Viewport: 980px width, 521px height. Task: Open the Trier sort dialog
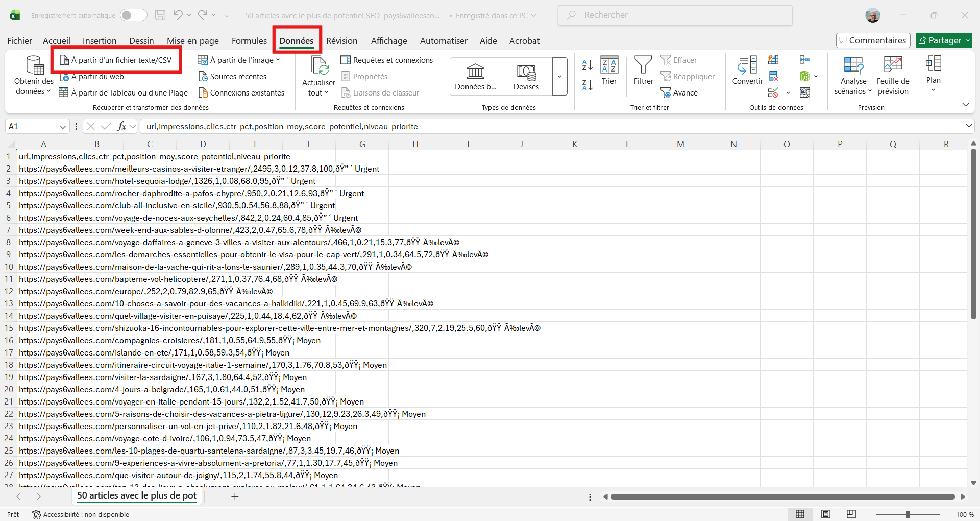coord(609,70)
